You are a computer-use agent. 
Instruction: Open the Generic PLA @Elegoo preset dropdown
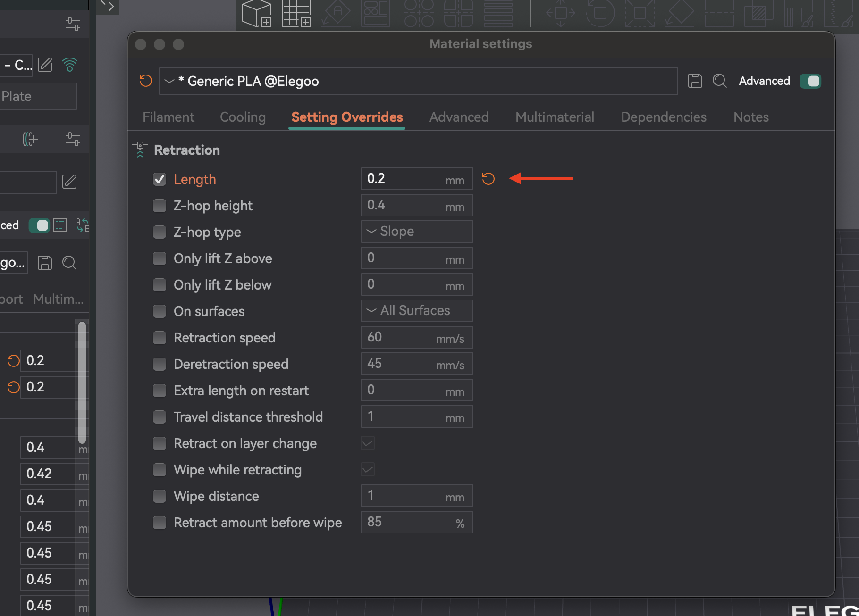click(x=418, y=81)
